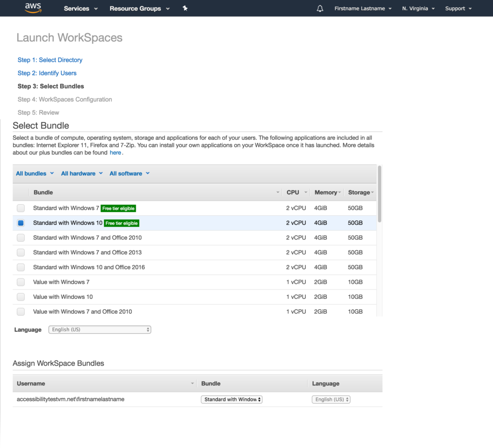This screenshot has height=448, width=493.
Task: Open the notifications bell
Action: (320, 9)
